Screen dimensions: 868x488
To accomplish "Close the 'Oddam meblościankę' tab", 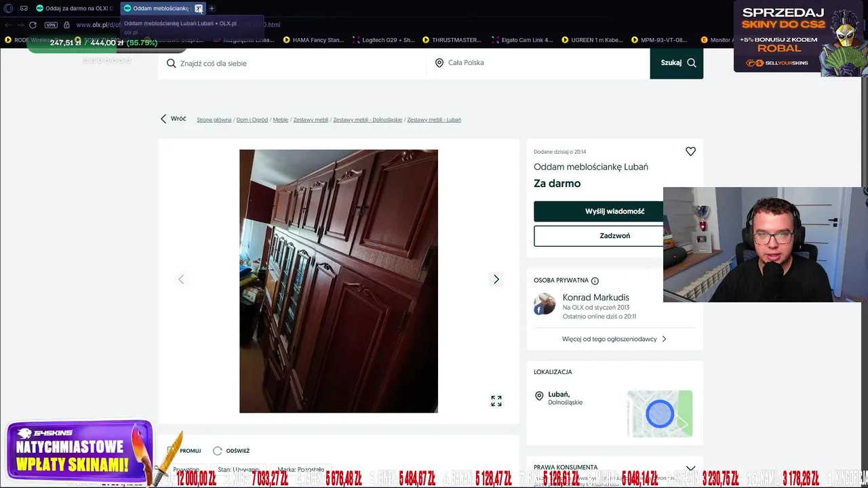I will (x=199, y=8).
